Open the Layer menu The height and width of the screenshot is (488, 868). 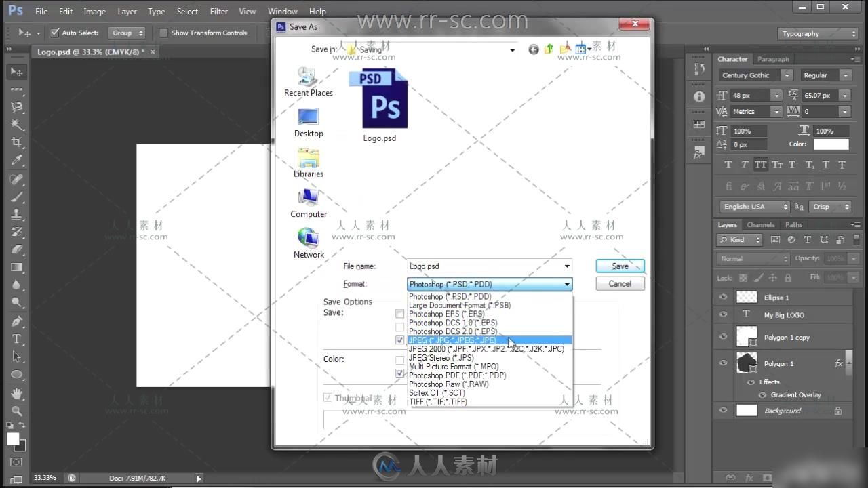(x=127, y=11)
